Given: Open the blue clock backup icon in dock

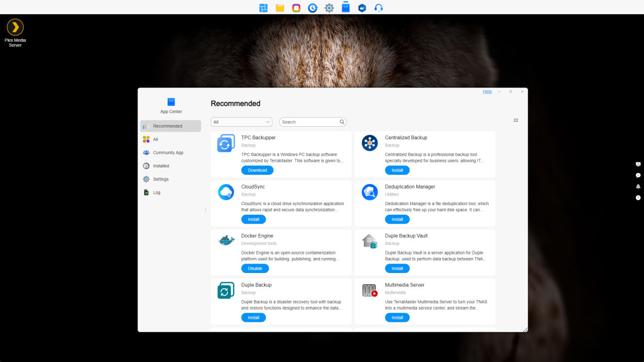Looking at the screenshot, I should coord(312,8).
